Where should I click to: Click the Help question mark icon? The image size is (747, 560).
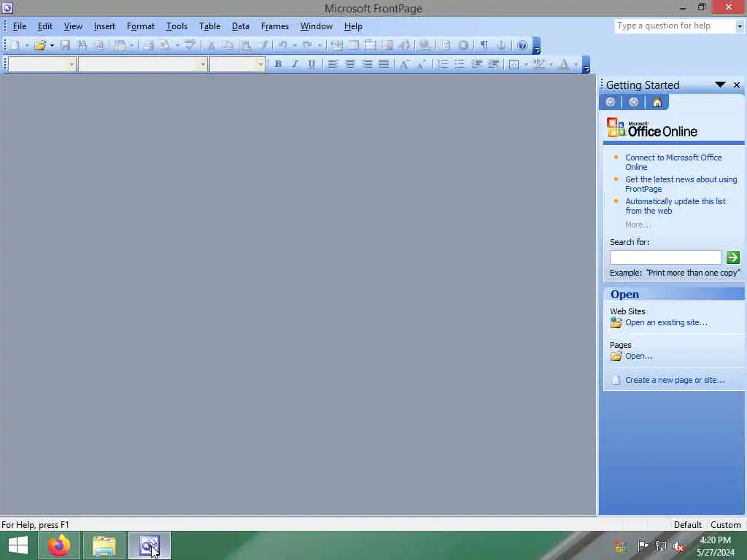(x=522, y=45)
